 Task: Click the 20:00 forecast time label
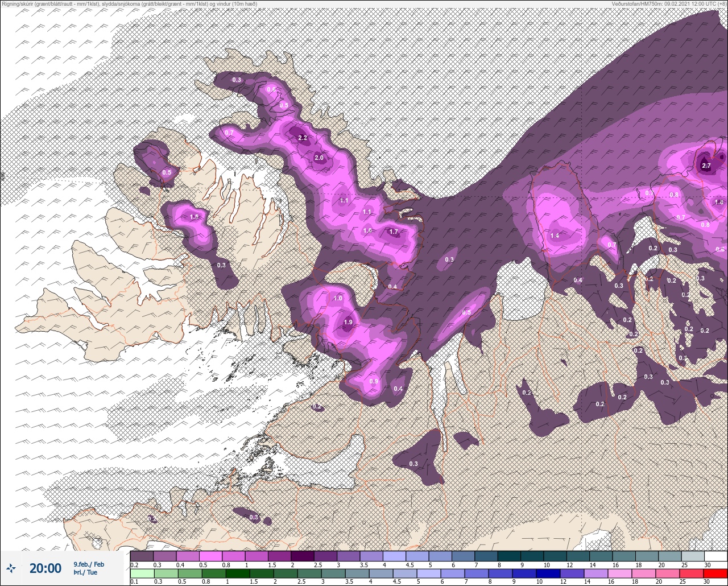(x=45, y=568)
